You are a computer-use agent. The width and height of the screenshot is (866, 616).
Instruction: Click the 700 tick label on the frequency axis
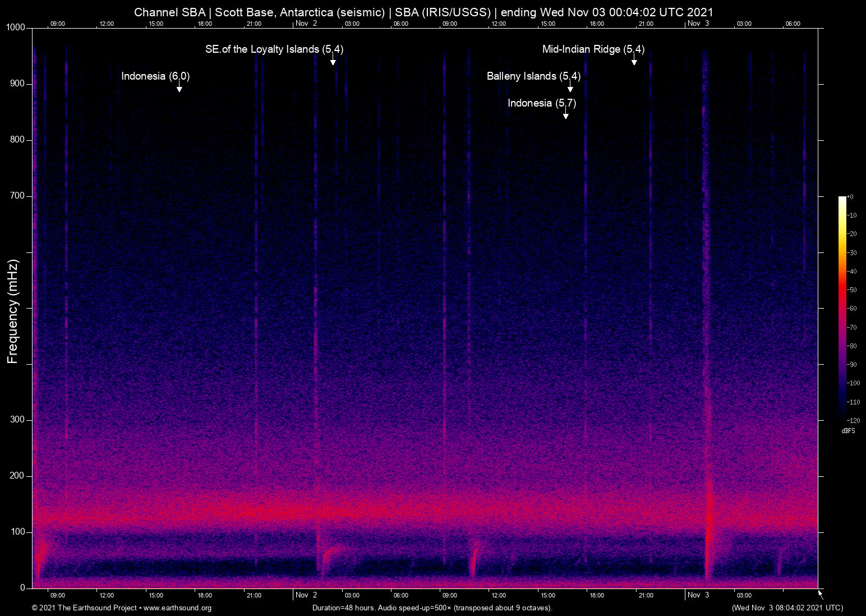point(17,196)
